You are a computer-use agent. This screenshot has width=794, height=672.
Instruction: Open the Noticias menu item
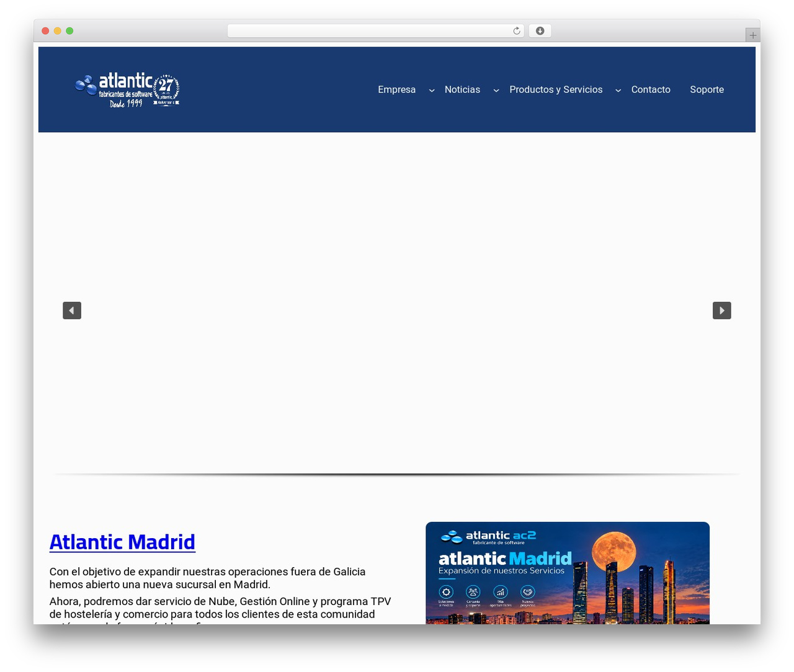[x=463, y=89]
